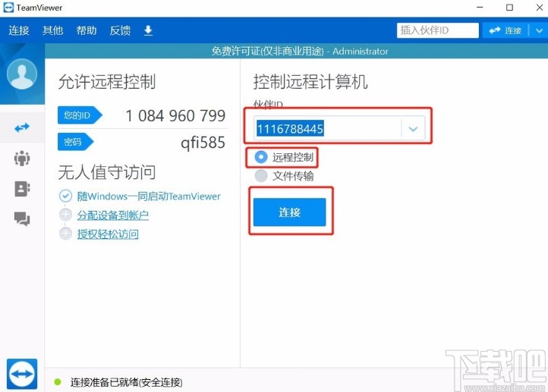Open the 连接 menu

tap(19, 30)
